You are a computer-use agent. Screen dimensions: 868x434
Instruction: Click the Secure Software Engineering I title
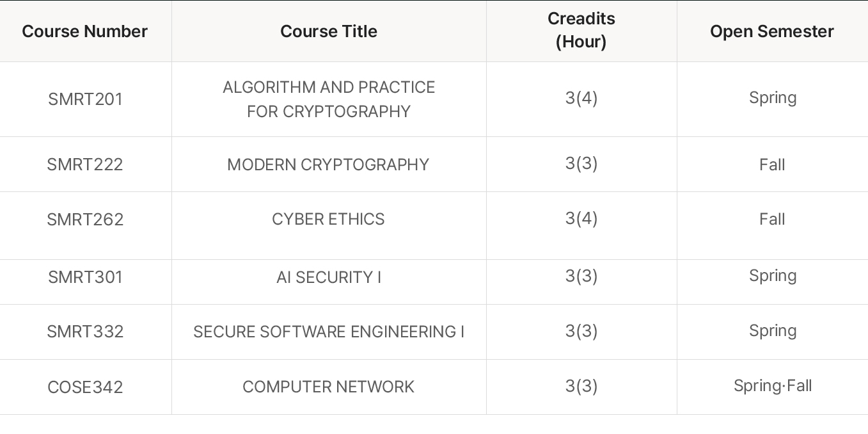(x=329, y=332)
